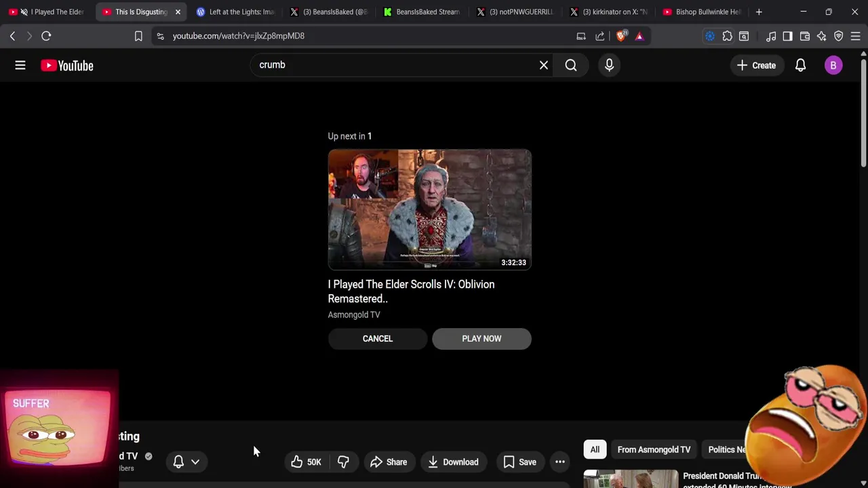Go back with the browser back arrow
Image resolution: width=868 pixels, height=488 pixels.
(x=12, y=36)
